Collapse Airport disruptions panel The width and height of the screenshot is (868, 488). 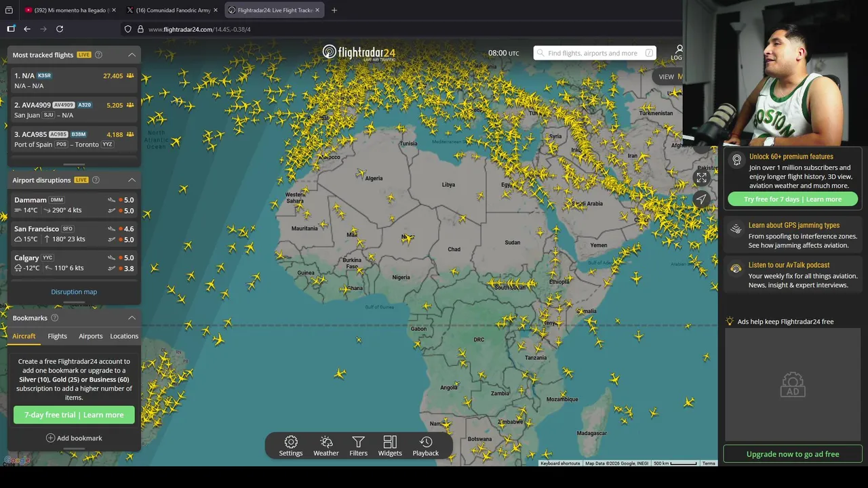[132, 180]
